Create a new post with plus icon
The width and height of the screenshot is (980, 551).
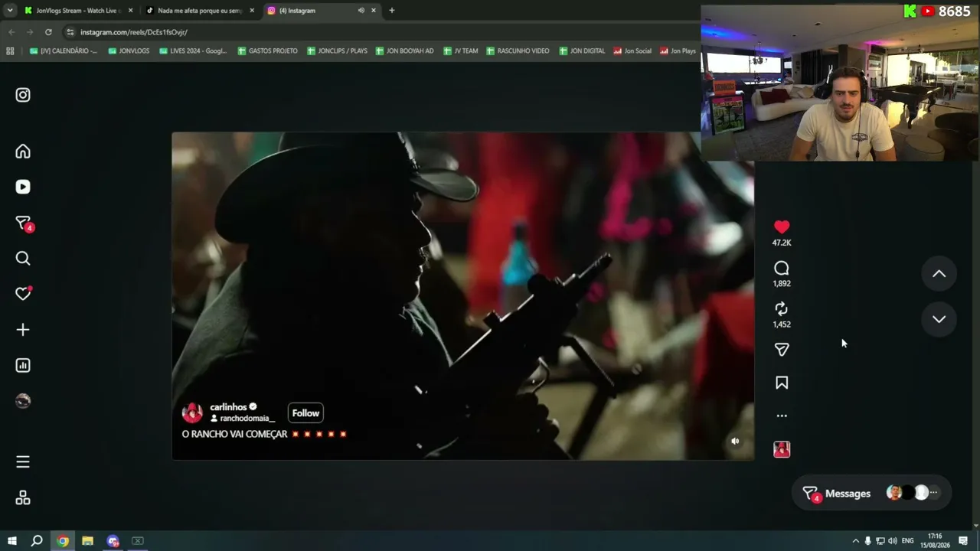click(23, 330)
